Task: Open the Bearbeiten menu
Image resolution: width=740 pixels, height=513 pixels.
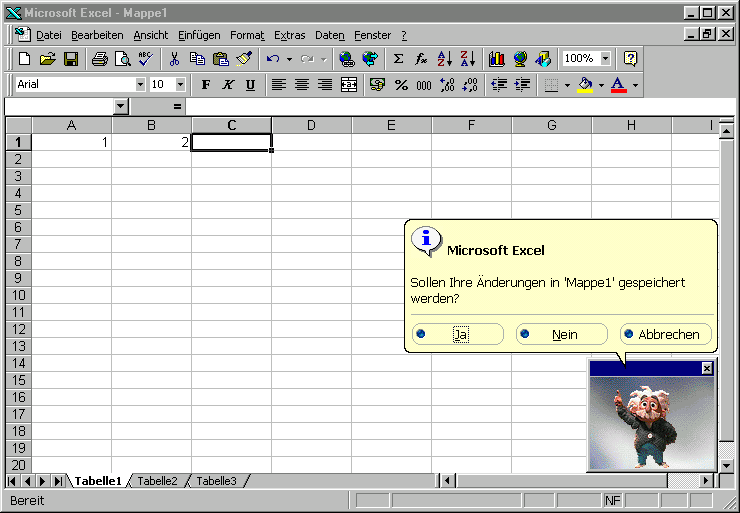Action: pos(97,35)
